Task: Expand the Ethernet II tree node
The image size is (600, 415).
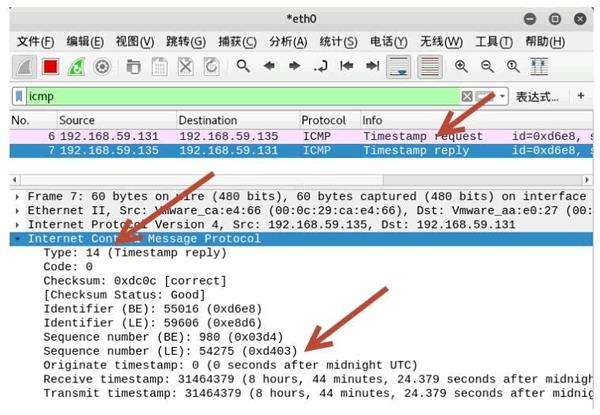Action: tap(17, 211)
